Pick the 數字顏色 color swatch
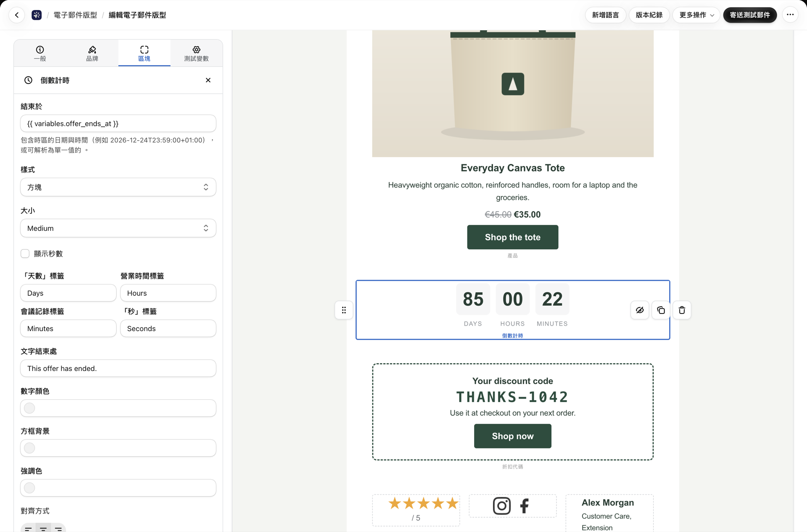Image resolution: width=807 pixels, height=532 pixels. point(29,408)
